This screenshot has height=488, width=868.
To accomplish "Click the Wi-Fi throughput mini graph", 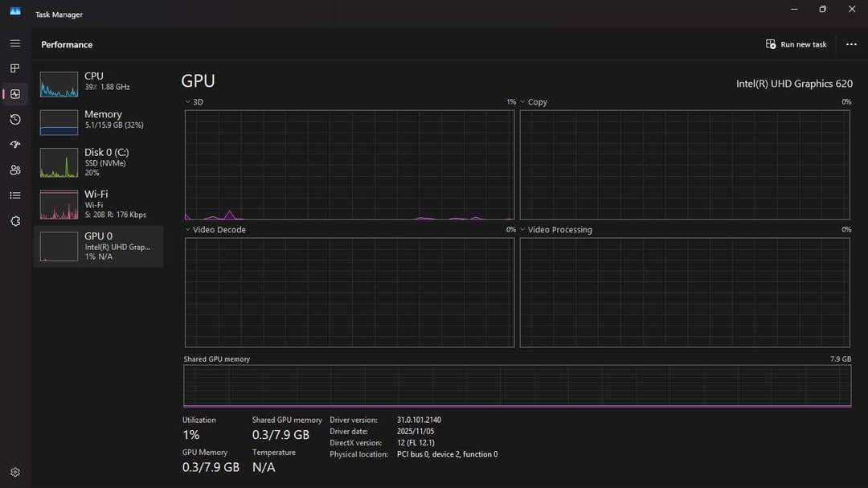I will (59, 204).
